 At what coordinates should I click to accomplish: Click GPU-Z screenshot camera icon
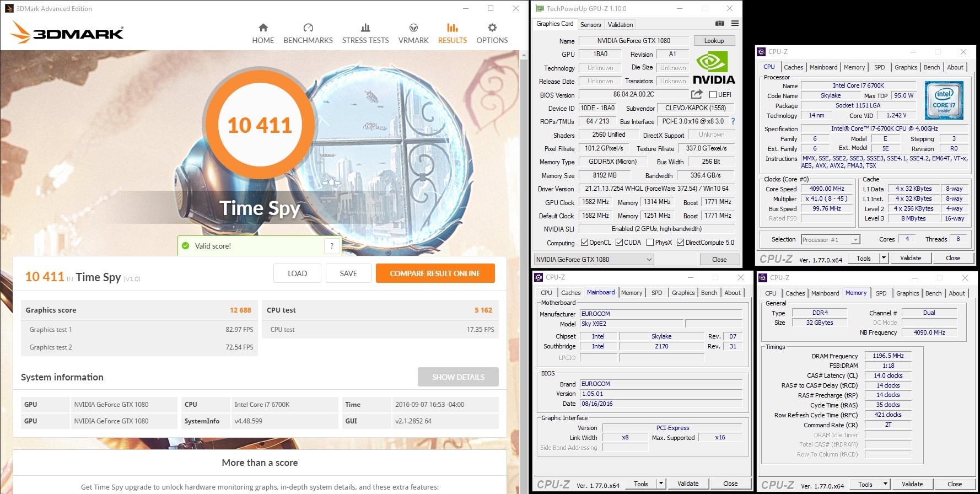(719, 24)
